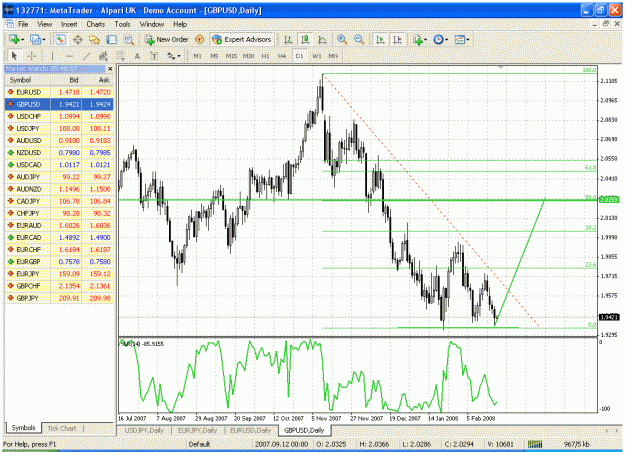
Task: Select the D1 daily timeframe
Action: tap(299, 56)
